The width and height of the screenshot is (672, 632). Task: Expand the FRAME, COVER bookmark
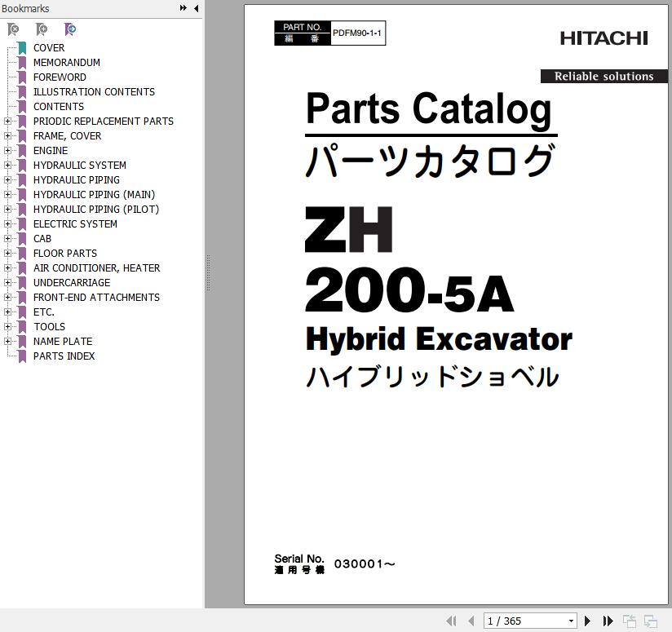coord(7,136)
